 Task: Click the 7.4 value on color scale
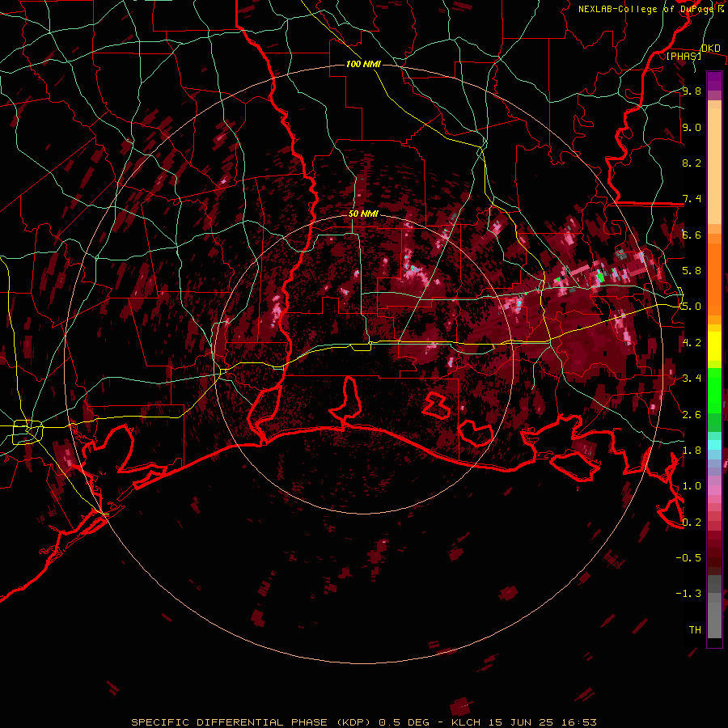pyautogui.click(x=692, y=199)
